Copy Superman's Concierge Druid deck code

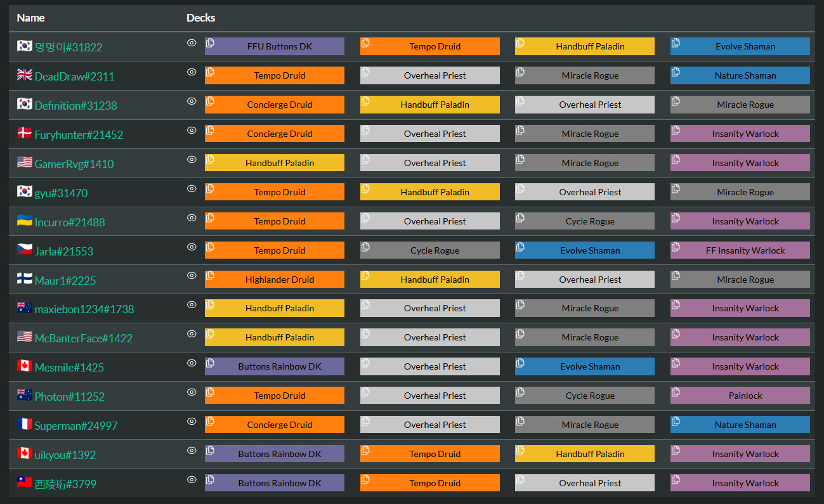click(210, 421)
